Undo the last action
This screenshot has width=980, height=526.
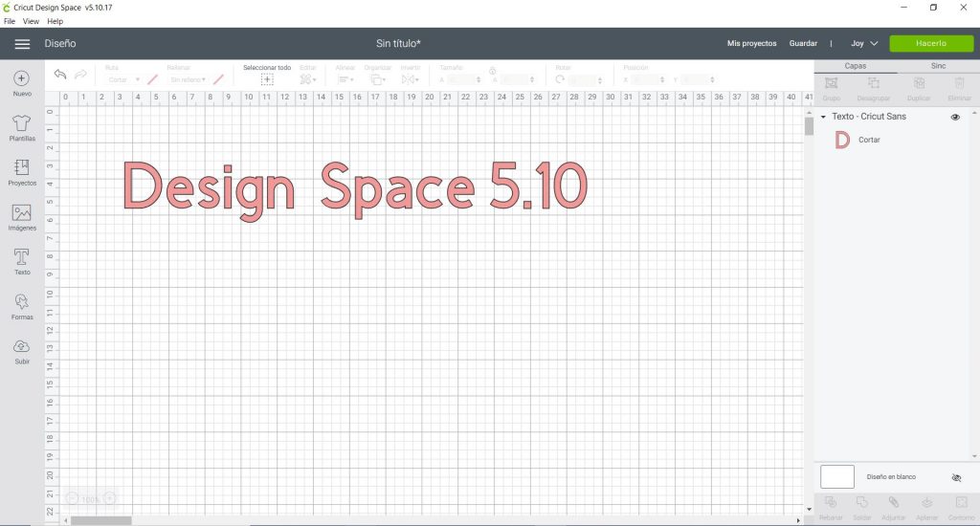(x=60, y=75)
